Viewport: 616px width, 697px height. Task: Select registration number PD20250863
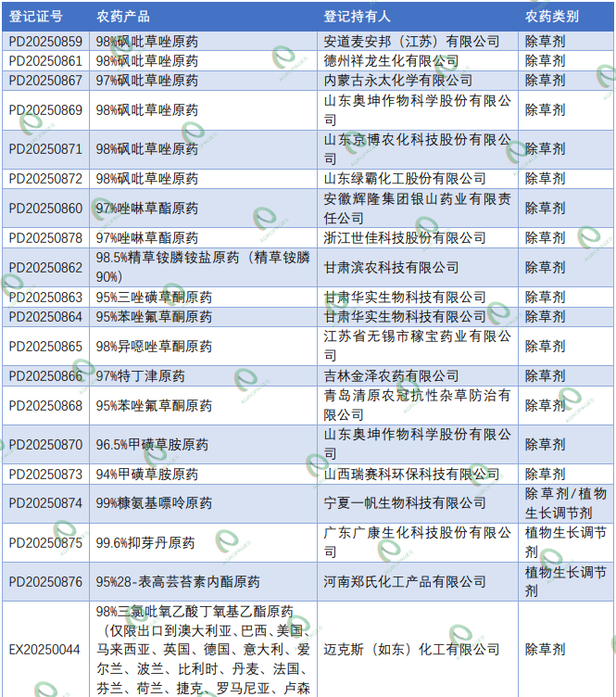click(45, 297)
